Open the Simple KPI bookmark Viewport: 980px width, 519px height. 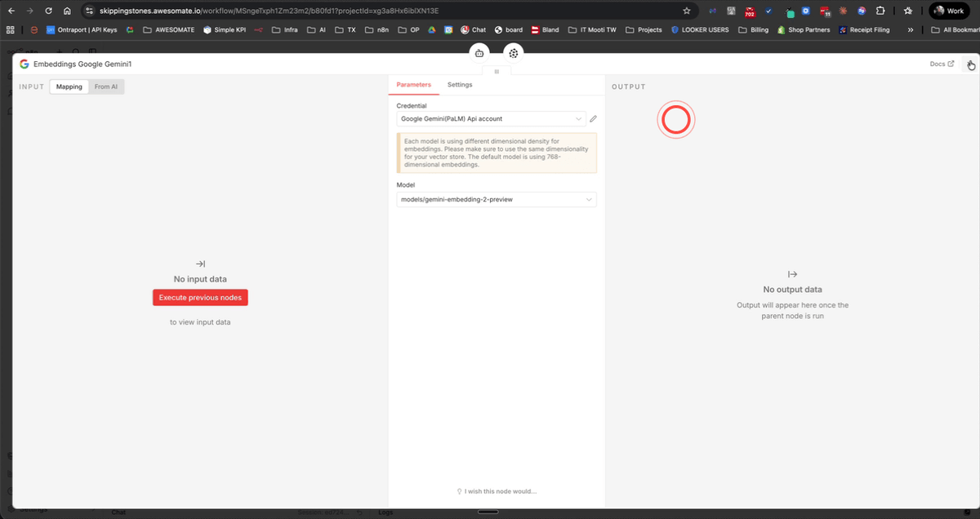tap(225, 29)
